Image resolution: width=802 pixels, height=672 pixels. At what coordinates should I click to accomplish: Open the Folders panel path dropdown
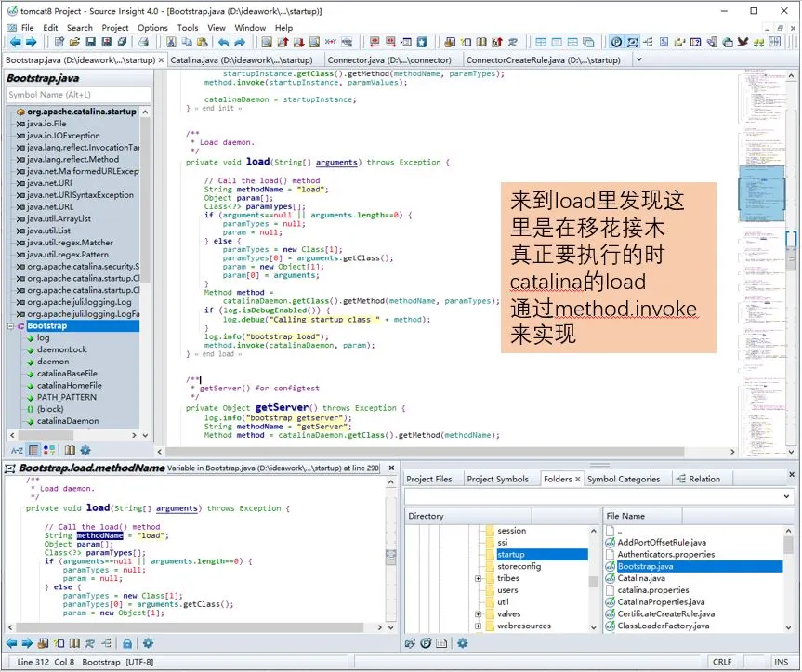[x=786, y=496]
